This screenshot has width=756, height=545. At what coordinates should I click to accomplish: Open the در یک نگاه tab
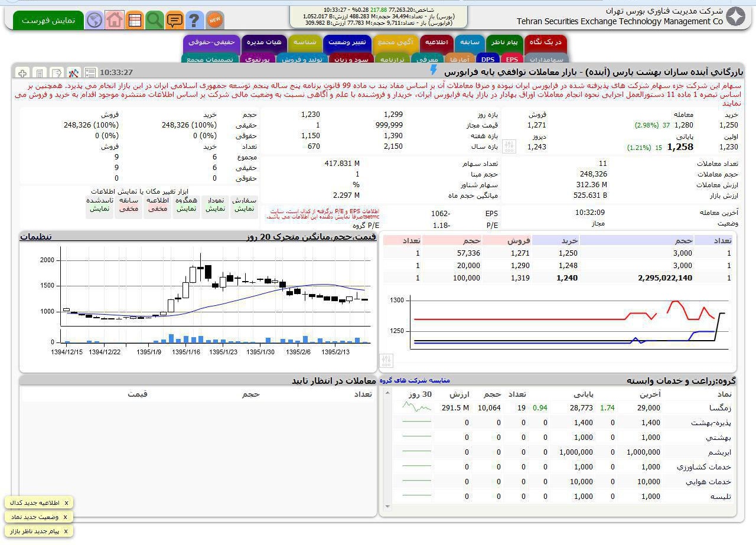tap(545, 43)
